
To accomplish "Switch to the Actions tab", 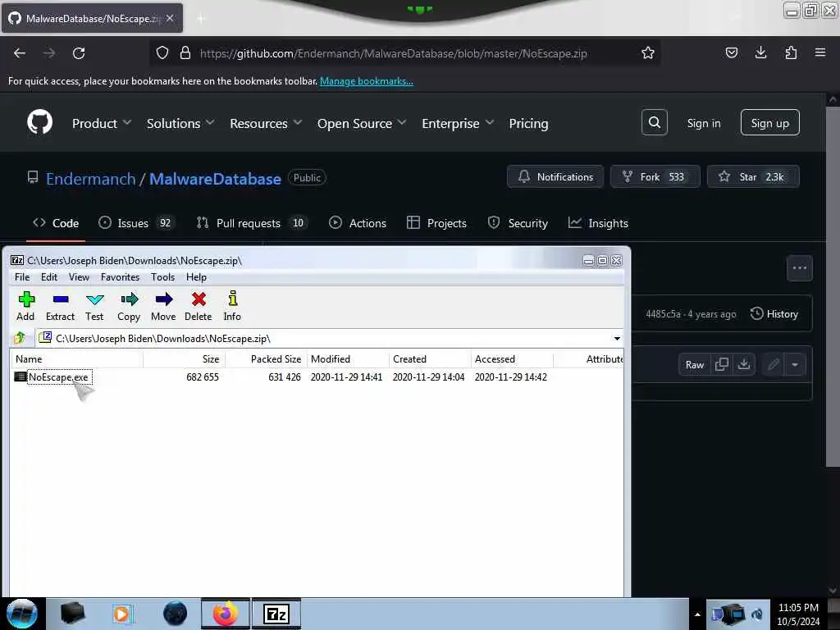I will pyautogui.click(x=358, y=223).
